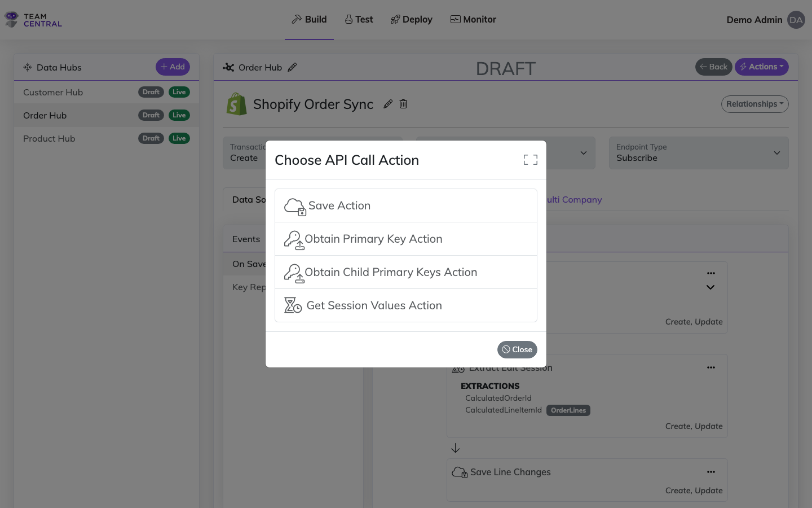Rename Order Hub via its pencil icon

(293, 67)
